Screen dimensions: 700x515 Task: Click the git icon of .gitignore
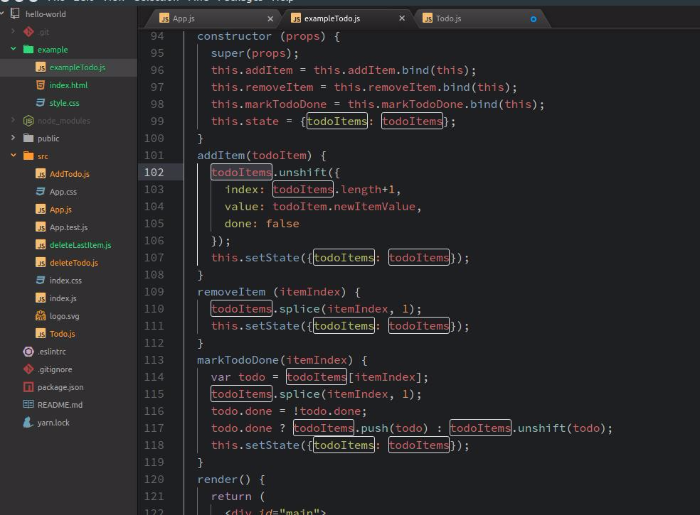pyautogui.click(x=28, y=369)
